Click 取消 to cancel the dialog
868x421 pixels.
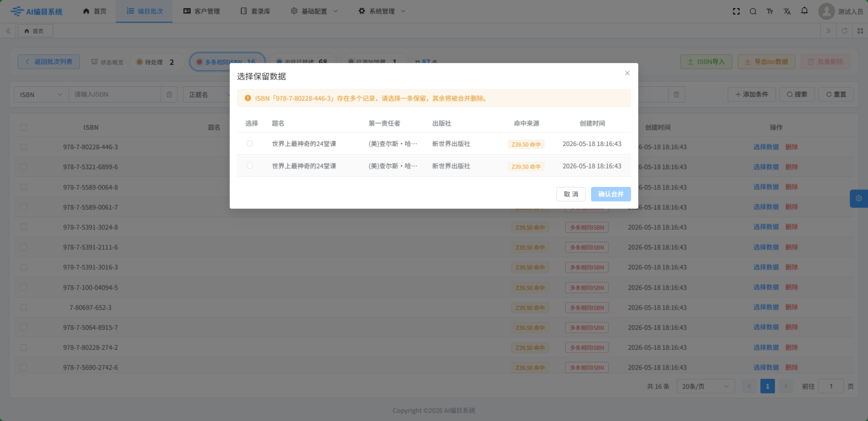pyautogui.click(x=571, y=194)
